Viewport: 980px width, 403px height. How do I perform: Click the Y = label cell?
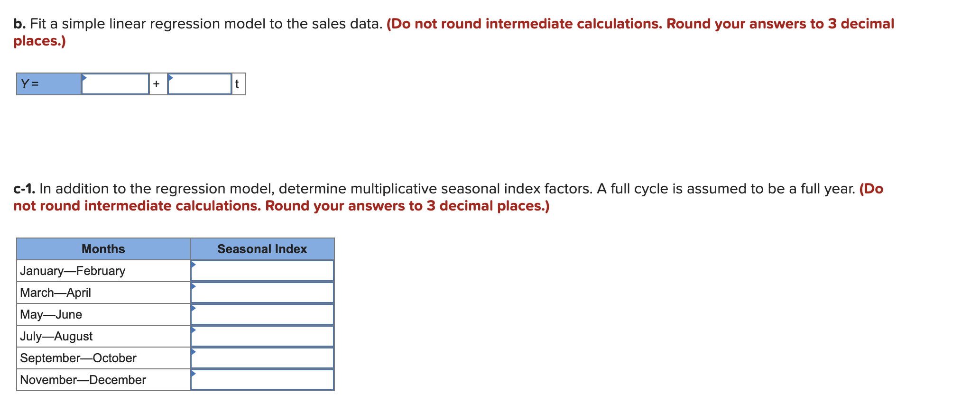tap(47, 84)
